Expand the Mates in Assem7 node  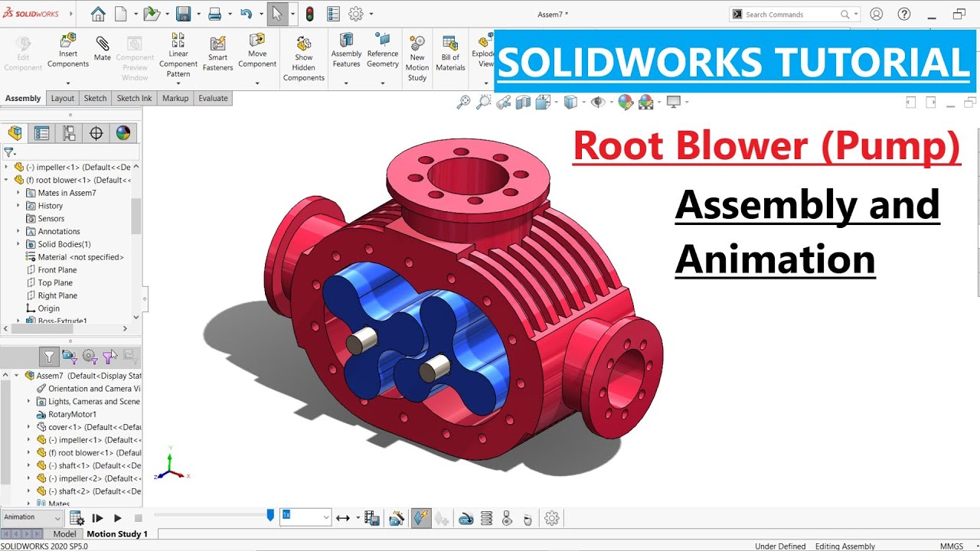point(18,193)
